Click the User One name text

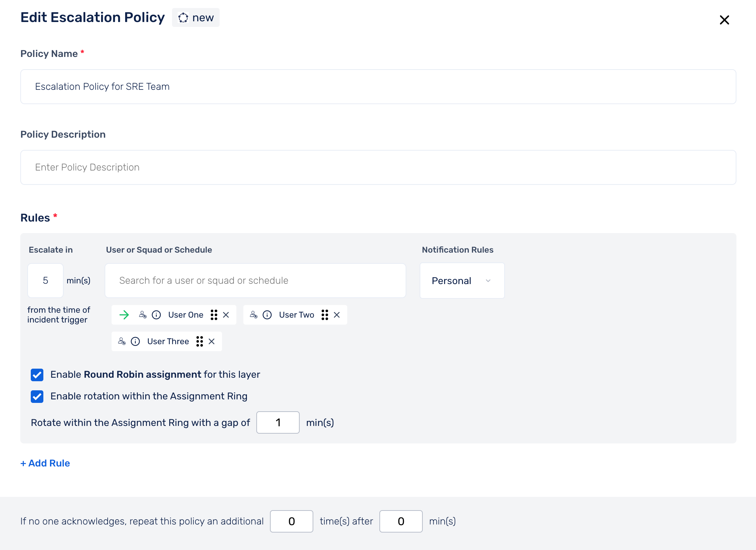tap(186, 315)
